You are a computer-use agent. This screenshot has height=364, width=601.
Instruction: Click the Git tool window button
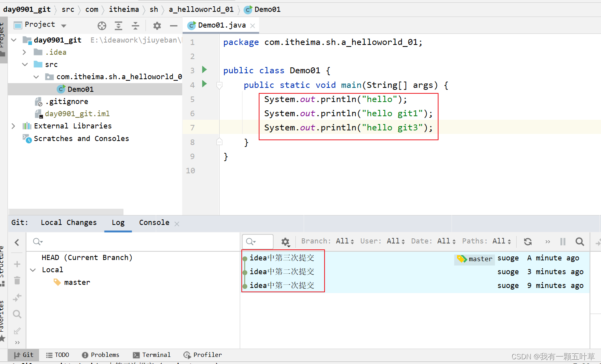click(x=24, y=355)
